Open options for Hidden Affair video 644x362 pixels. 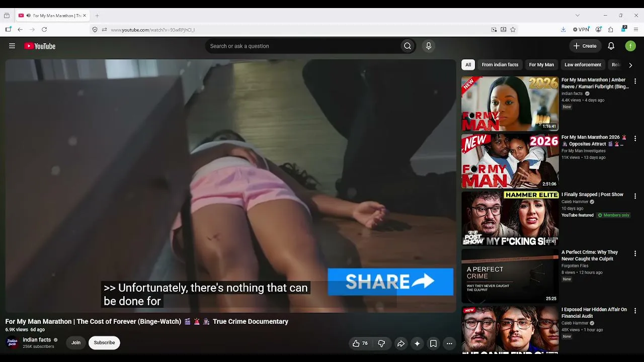pyautogui.click(x=635, y=311)
